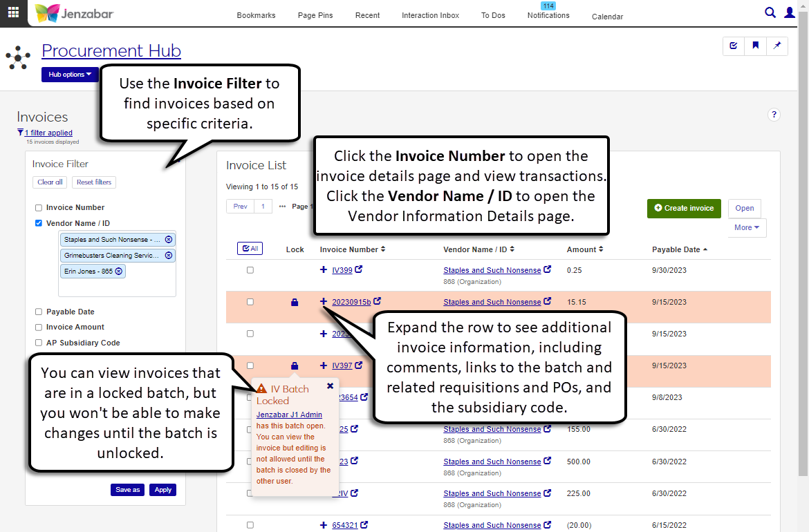The image size is (809, 532).
Task: Open vendor external link icon in 500.00 row
Action: (x=548, y=461)
